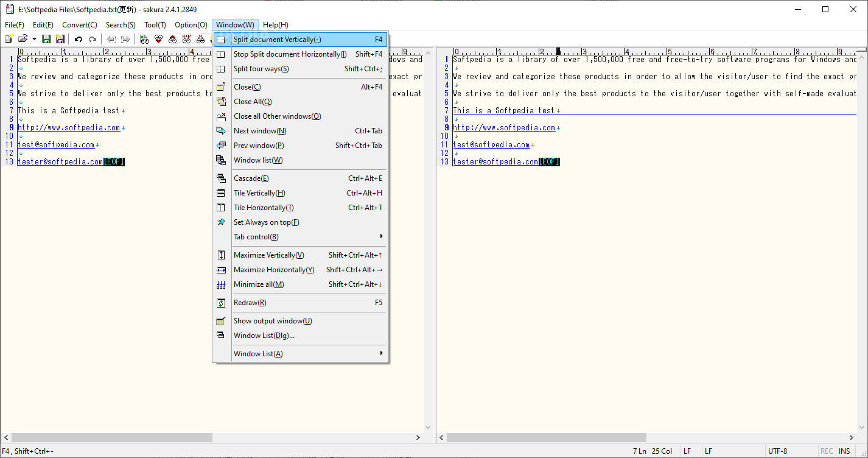868x458 pixels.
Task: Select Close all Other windows(O)
Action: 300,116
